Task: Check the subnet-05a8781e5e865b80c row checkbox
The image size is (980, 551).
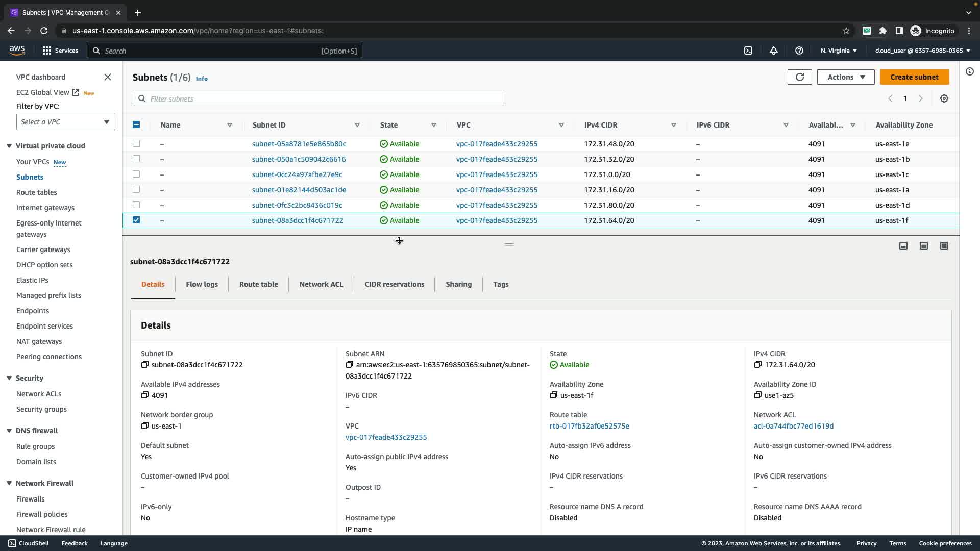Action: (136, 143)
